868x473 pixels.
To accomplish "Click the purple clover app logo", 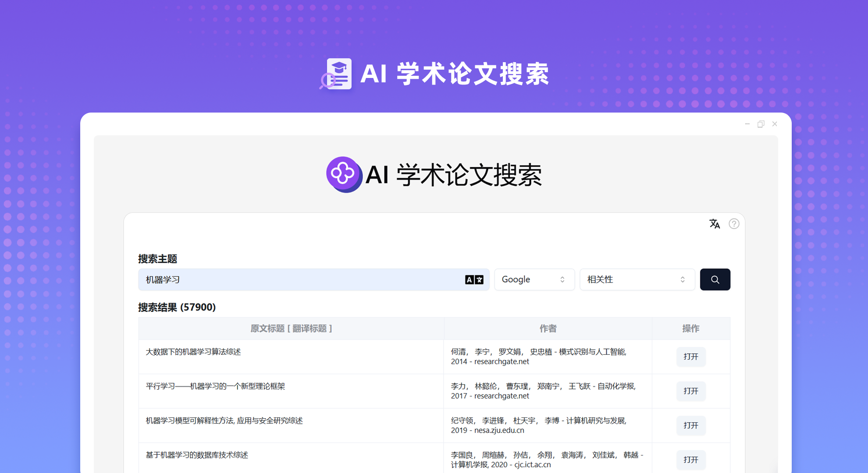I will click(344, 174).
